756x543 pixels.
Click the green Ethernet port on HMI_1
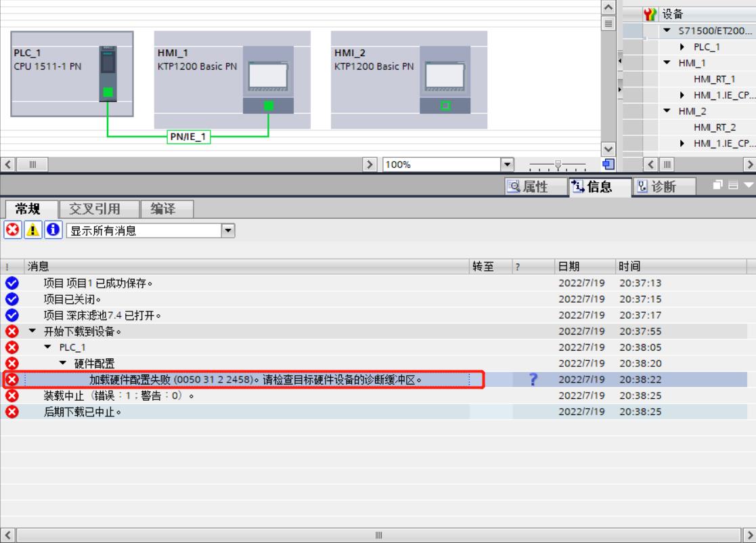click(x=269, y=106)
